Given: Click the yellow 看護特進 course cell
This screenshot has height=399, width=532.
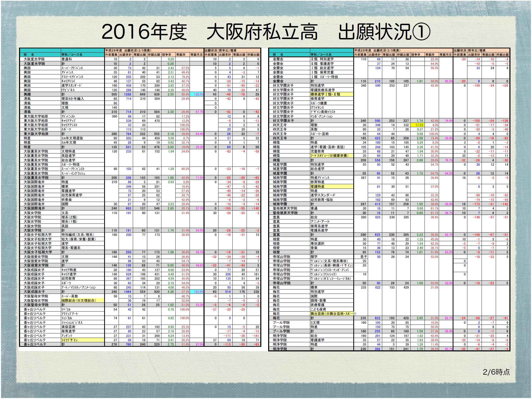Looking at the screenshot, I should (x=332, y=186).
